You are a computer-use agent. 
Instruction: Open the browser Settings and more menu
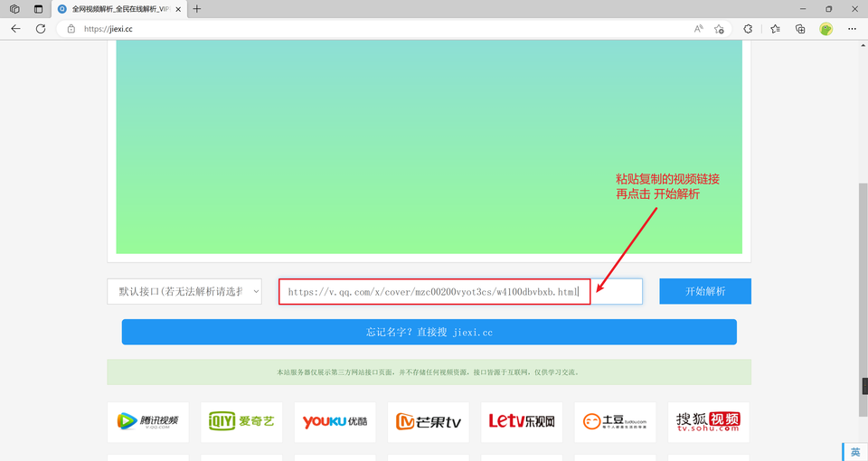tap(852, 29)
